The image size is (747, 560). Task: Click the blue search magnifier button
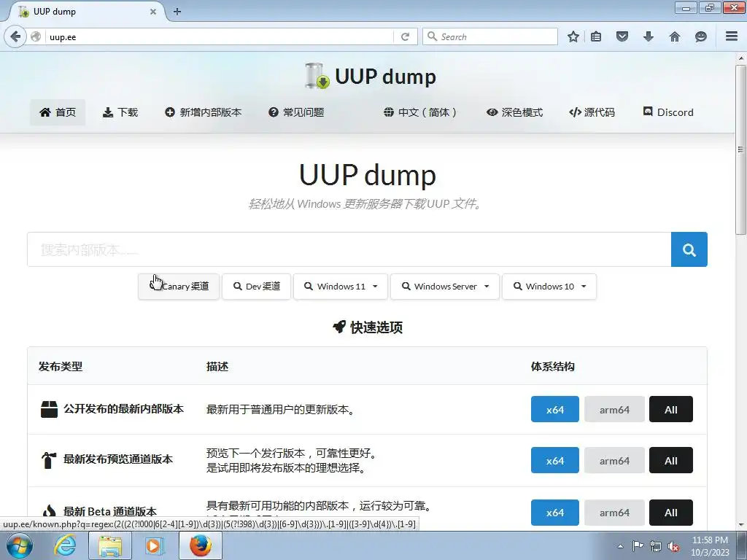[689, 249]
